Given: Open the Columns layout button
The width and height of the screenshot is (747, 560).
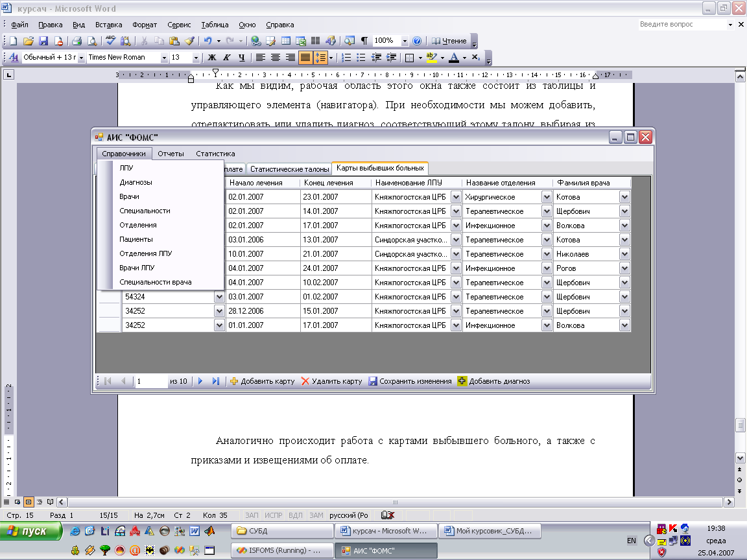Looking at the screenshot, I should (x=315, y=41).
